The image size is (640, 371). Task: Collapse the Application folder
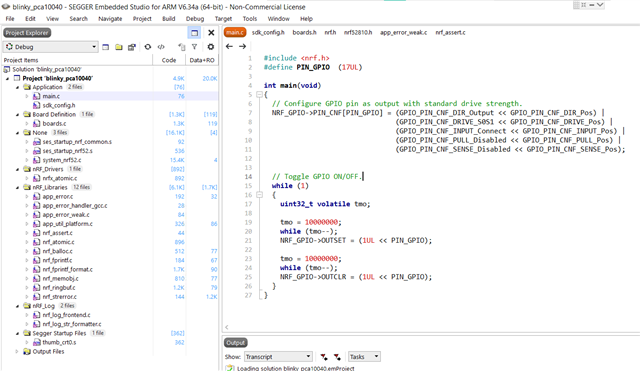coord(17,87)
